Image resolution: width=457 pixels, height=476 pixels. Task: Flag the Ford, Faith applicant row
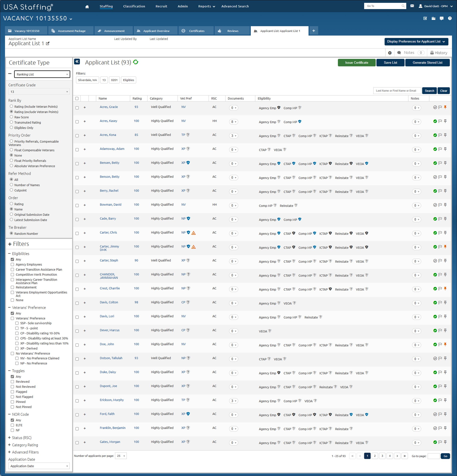[x=440, y=414]
